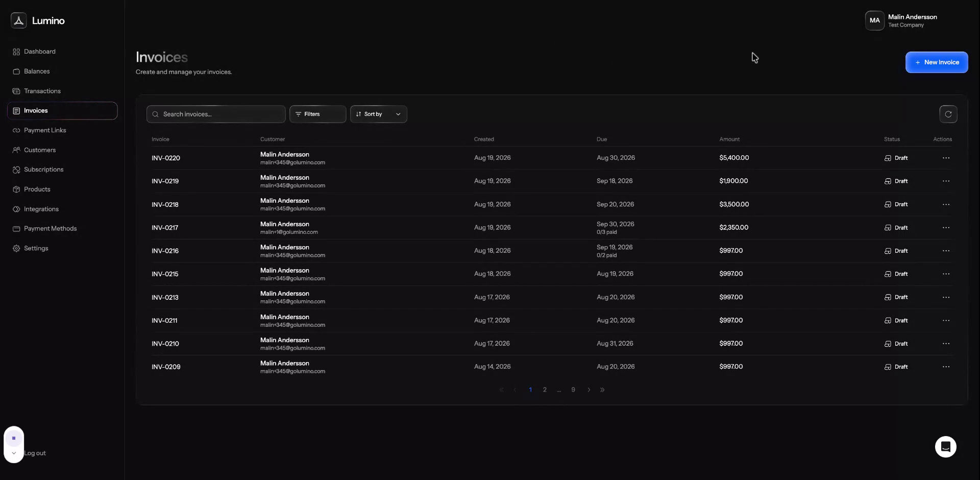Open invoice INV-0220
This screenshot has width=980, height=480.
tap(166, 158)
